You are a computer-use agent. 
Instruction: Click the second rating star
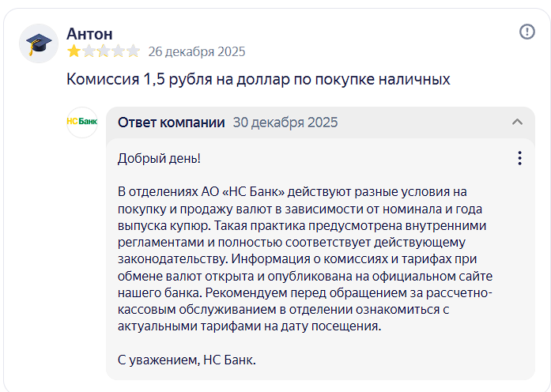pyautogui.click(x=89, y=52)
